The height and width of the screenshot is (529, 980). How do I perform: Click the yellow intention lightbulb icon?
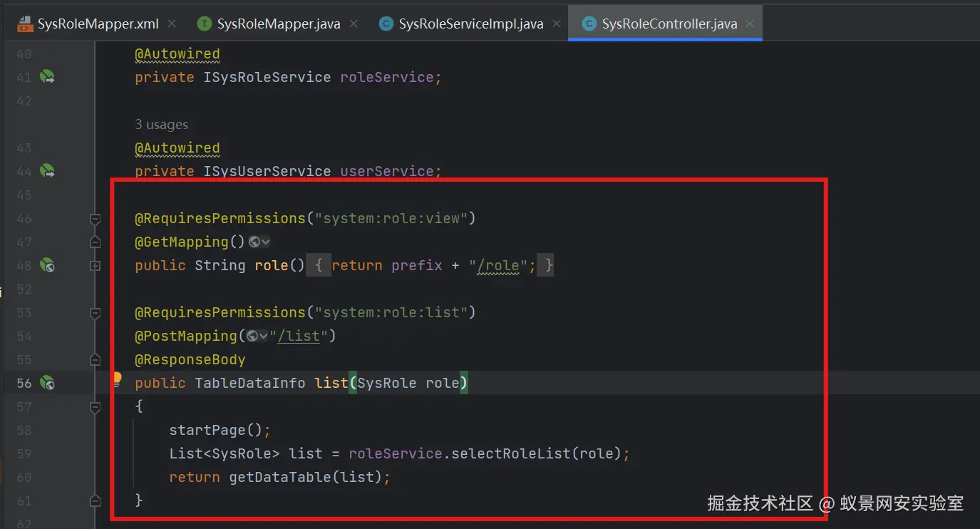click(118, 379)
